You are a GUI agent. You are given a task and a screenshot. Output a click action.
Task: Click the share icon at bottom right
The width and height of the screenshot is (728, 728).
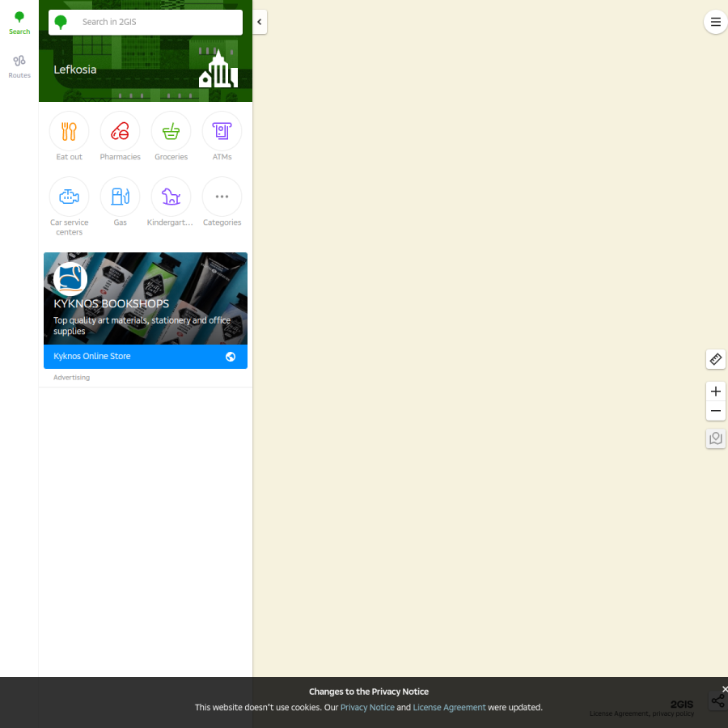pyautogui.click(x=717, y=700)
